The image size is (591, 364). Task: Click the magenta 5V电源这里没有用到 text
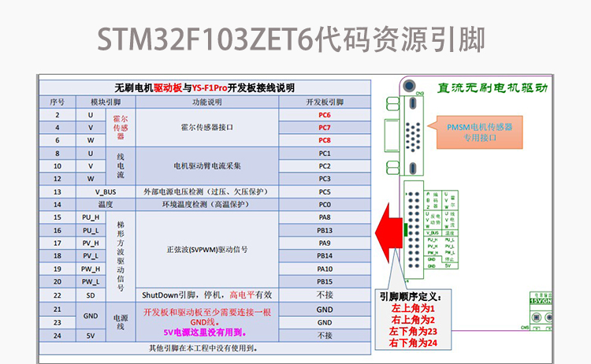pos(208,332)
